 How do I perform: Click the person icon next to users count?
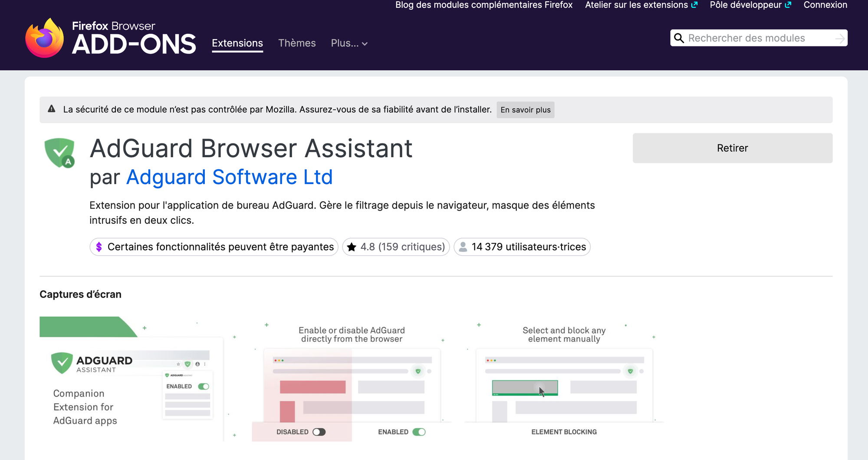coord(464,247)
